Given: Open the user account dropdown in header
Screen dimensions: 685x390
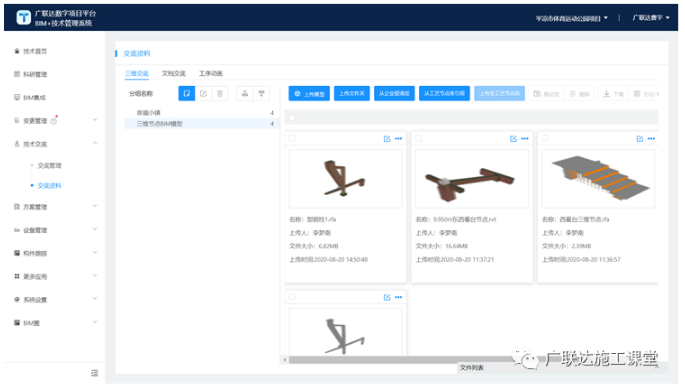Looking at the screenshot, I should coord(651,18).
